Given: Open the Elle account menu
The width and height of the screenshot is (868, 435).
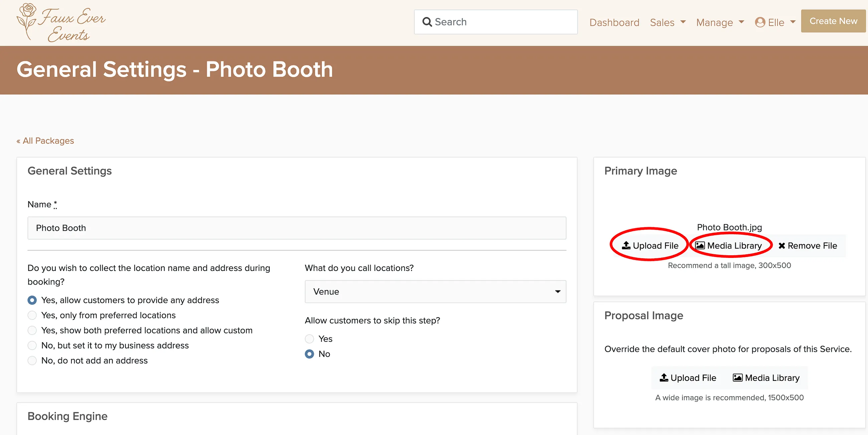Looking at the screenshot, I should pyautogui.click(x=775, y=22).
